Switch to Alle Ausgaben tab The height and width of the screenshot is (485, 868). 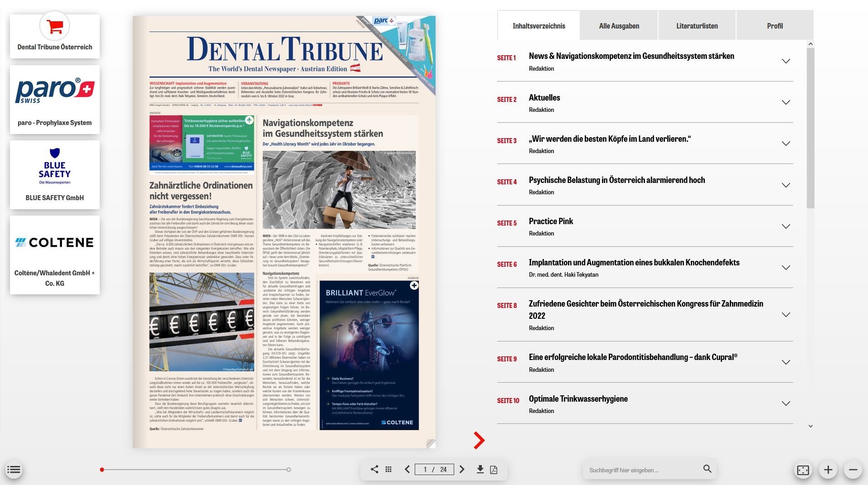point(619,26)
